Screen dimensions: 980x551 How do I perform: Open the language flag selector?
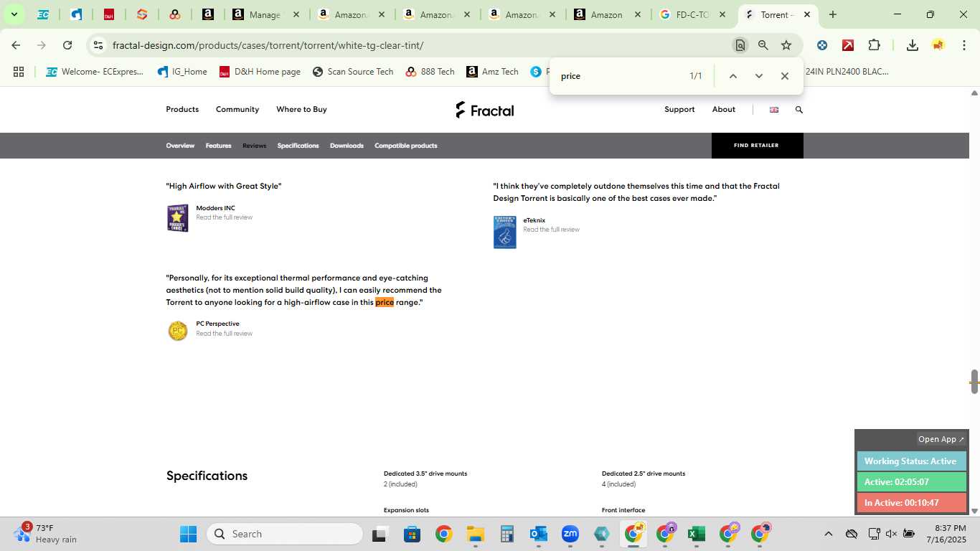(x=774, y=110)
